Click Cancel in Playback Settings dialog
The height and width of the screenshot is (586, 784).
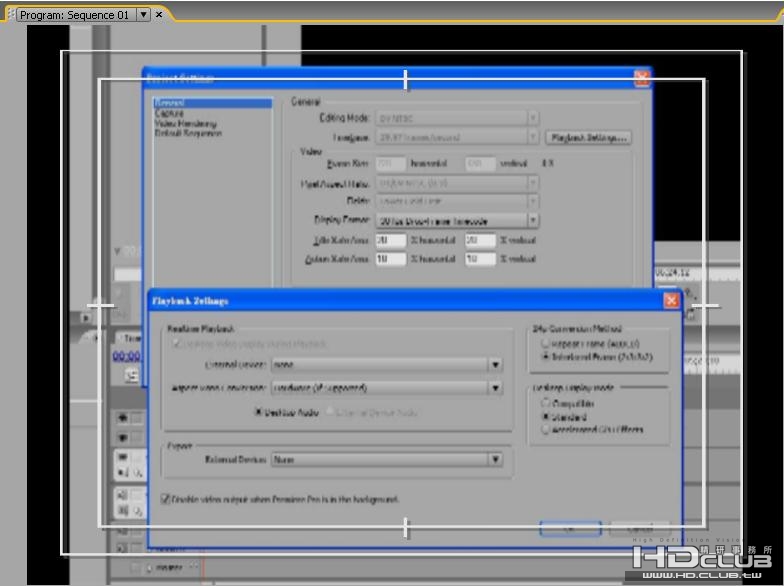(640, 528)
